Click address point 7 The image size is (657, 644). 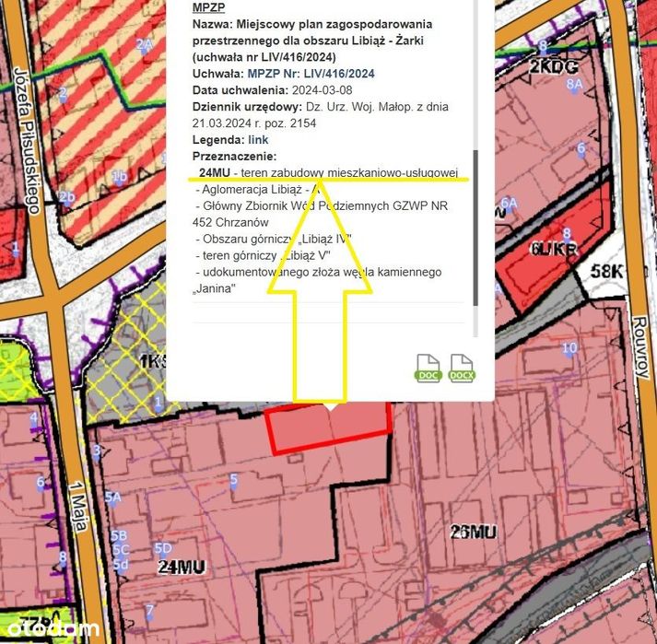coord(149,610)
